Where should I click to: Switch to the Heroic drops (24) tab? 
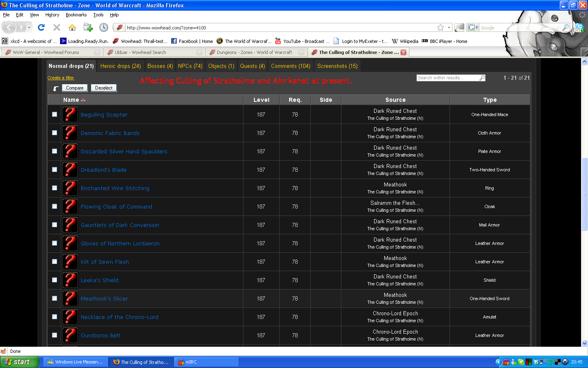[120, 66]
